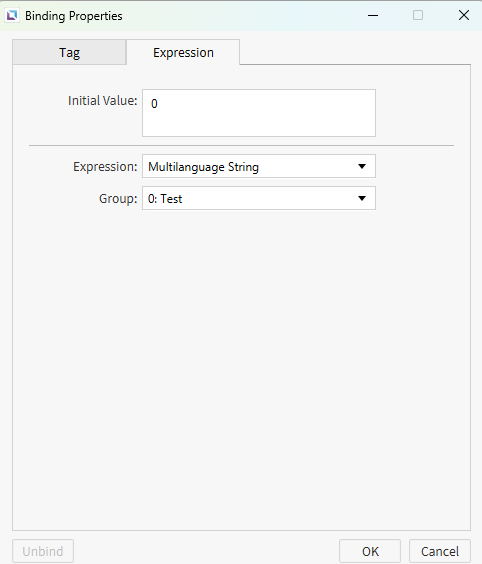
Task: Click the Binding Properties title text
Action: point(74,16)
